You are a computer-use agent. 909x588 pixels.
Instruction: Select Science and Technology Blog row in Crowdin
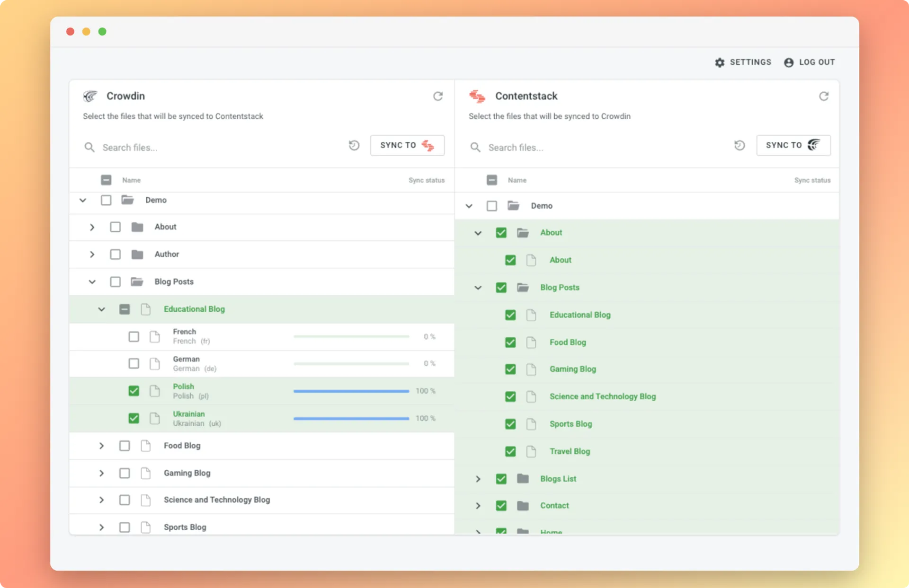(x=262, y=500)
